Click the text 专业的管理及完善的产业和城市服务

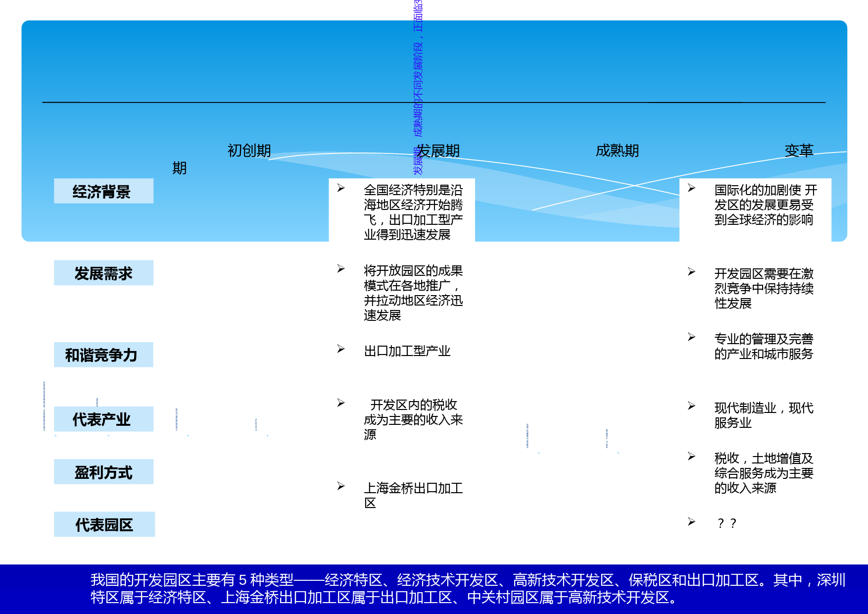[764, 347]
